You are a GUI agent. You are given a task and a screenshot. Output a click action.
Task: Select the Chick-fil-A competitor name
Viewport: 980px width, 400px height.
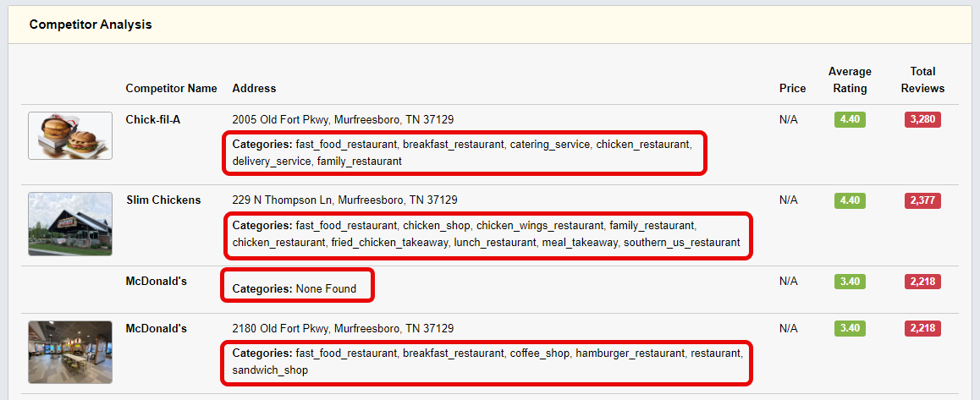click(153, 119)
